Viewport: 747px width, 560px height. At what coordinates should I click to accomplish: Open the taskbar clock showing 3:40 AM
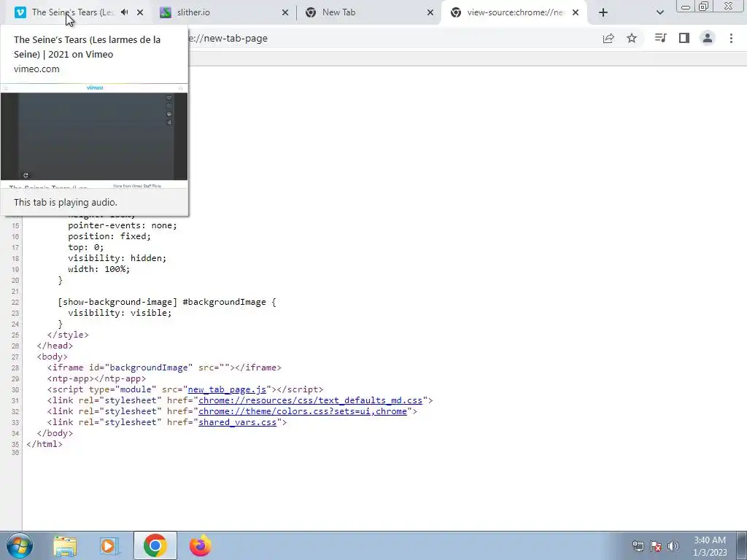coord(709,546)
